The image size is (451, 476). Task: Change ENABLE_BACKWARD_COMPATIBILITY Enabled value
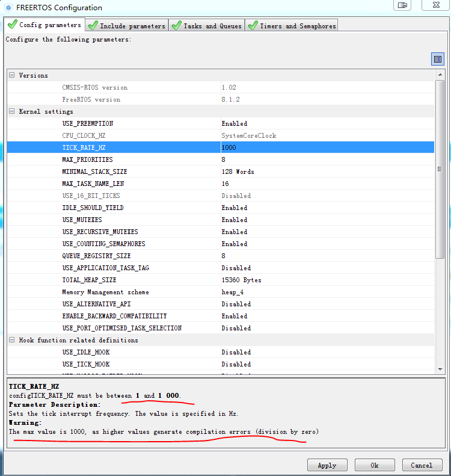pyautogui.click(x=328, y=317)
